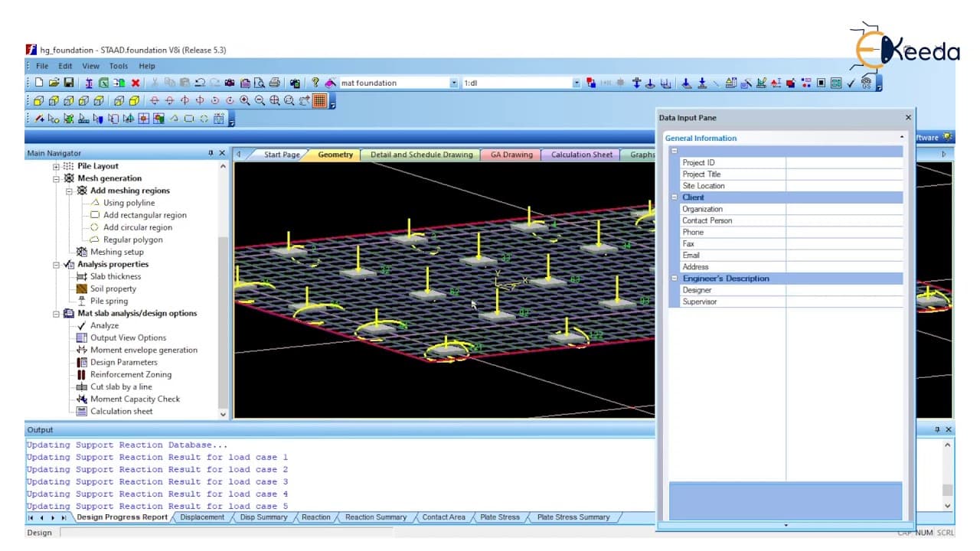The height and width of the screenshot is (551, 980).
Task: Close the Main Navigator panel
Action: pyautogui.click(x=223, y=153)
